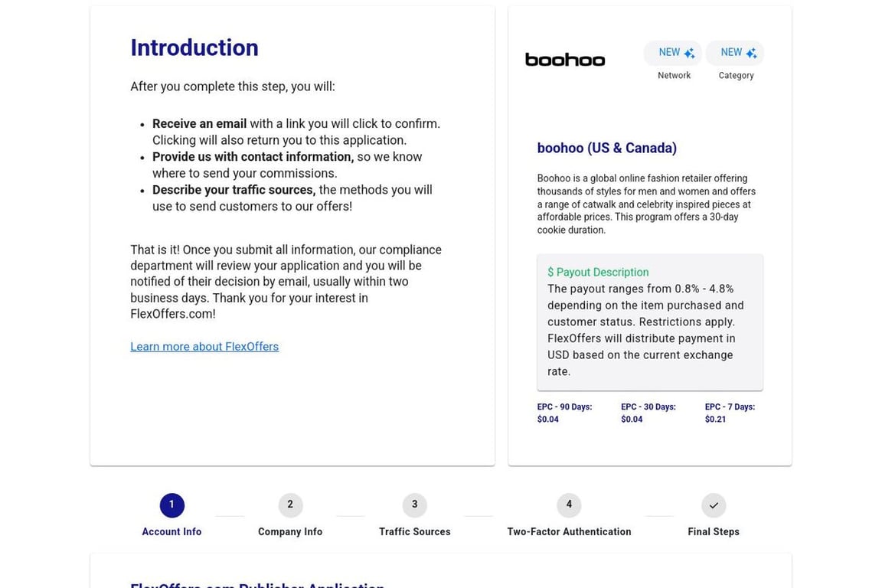Select step 1 Account Info circle
Screen dimensions: 882x588
click(x=172, y=505)
